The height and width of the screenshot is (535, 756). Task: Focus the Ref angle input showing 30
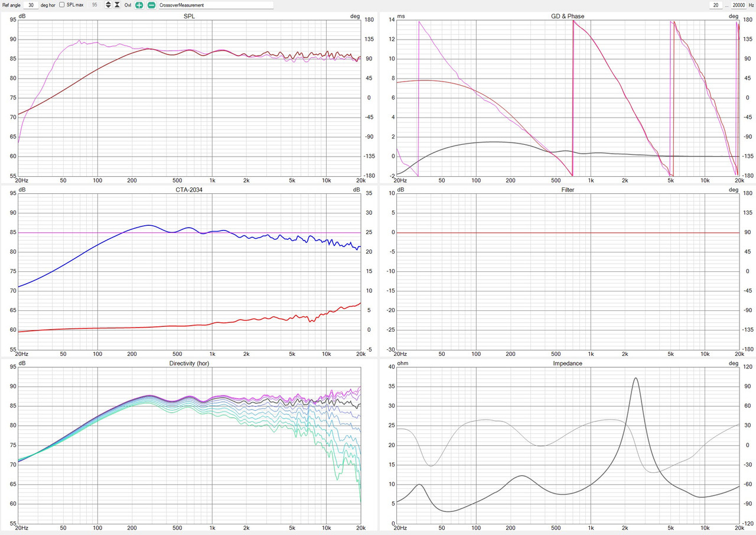[31, 5]
